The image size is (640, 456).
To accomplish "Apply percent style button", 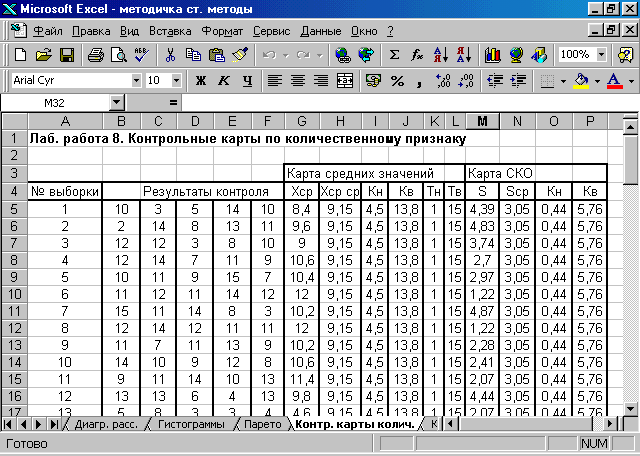I will [x=397, y=80].
